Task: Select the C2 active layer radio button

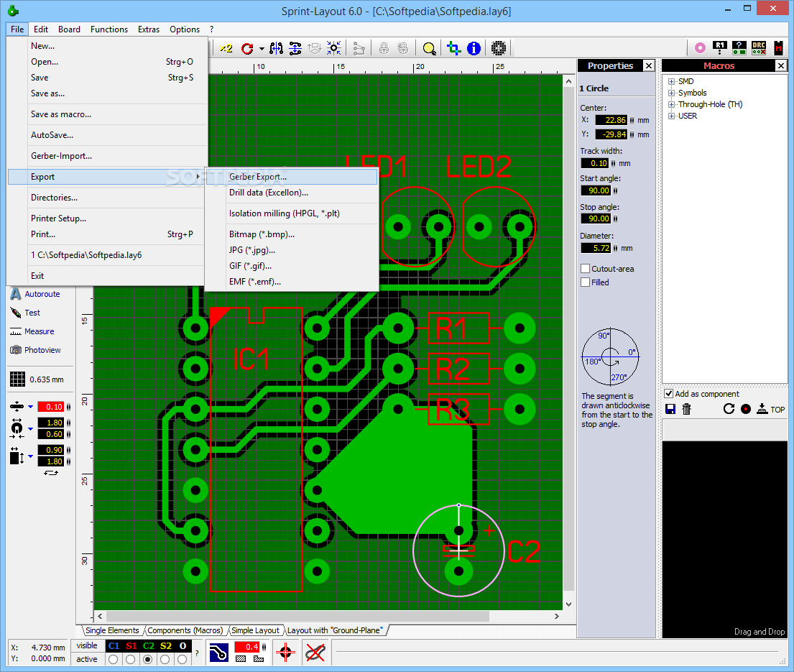Action: point(148,659)
